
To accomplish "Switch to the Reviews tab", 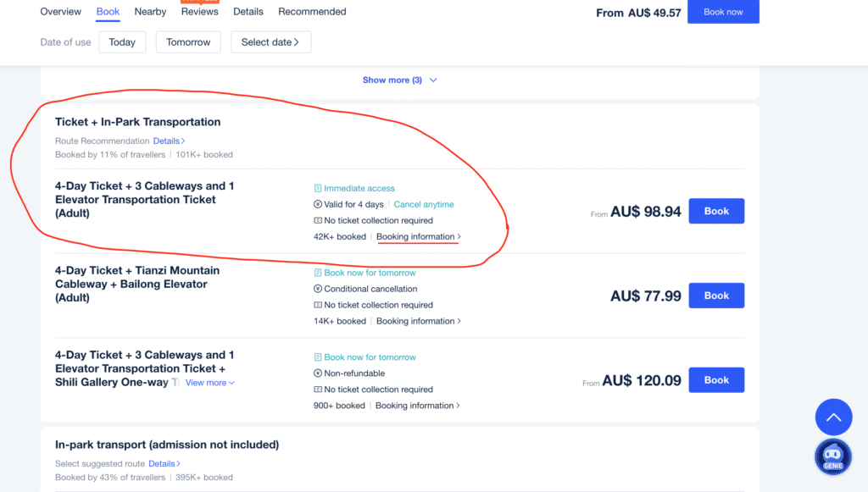I will [199, 12].
